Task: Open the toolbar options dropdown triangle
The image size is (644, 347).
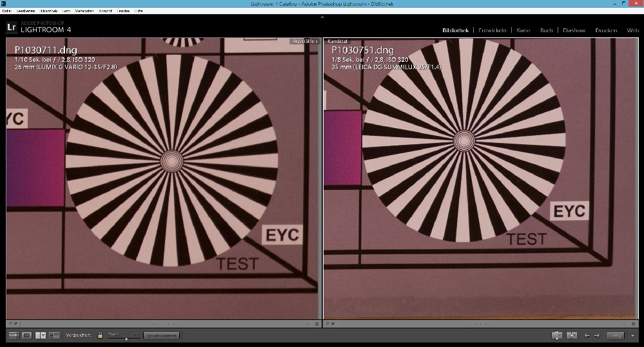Action: [x=632, y=335]
